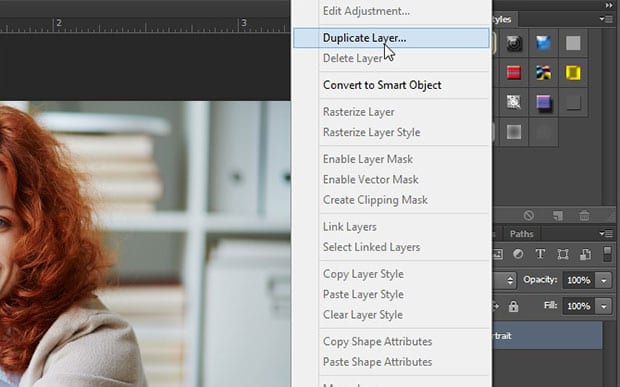Screen dimensions: 620x387
Task: Click the Opacity 100% value field
Action: (579, 280)
